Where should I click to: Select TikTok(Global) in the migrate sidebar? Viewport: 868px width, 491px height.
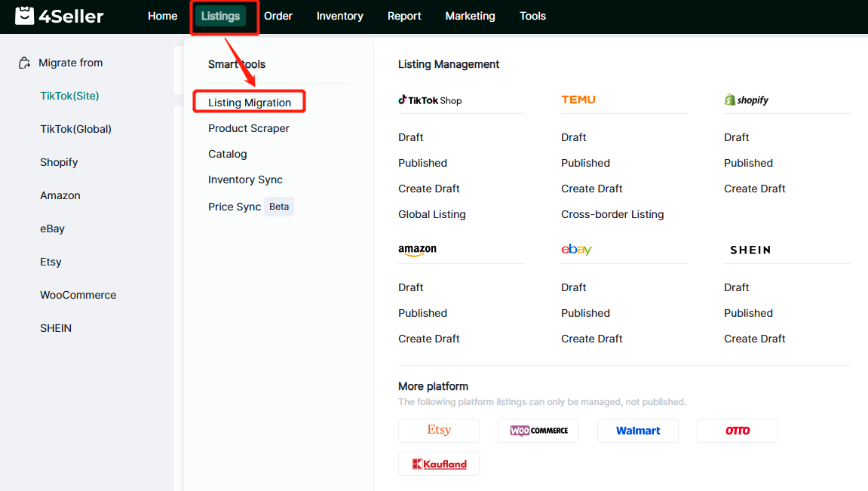(75, 129)
